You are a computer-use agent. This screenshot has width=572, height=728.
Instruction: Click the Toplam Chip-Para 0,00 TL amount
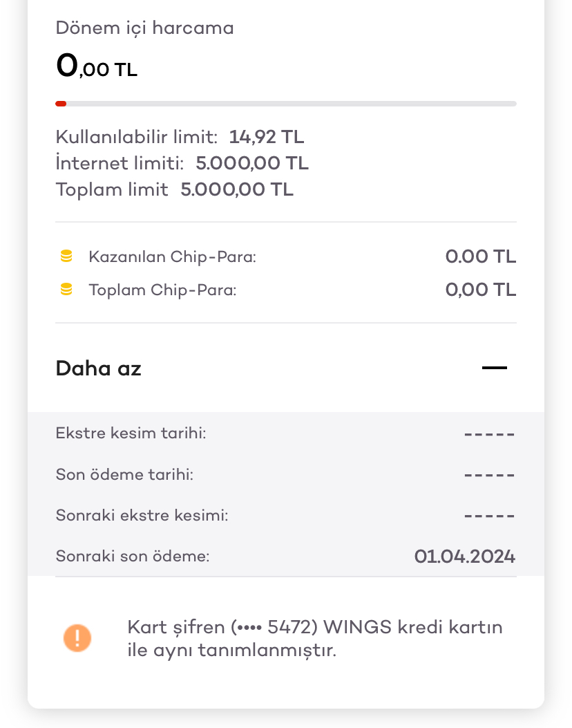coord(480,290)
